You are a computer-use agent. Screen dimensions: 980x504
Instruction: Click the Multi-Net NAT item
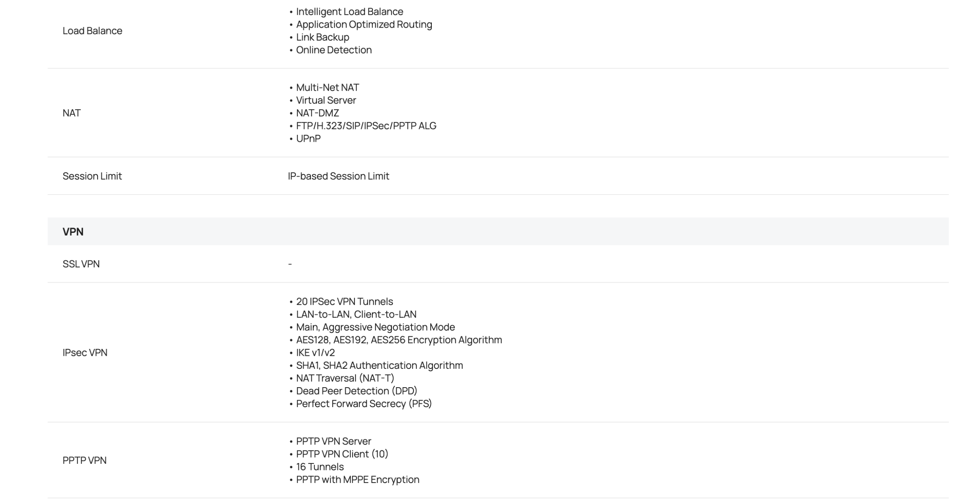coord(327,87)
